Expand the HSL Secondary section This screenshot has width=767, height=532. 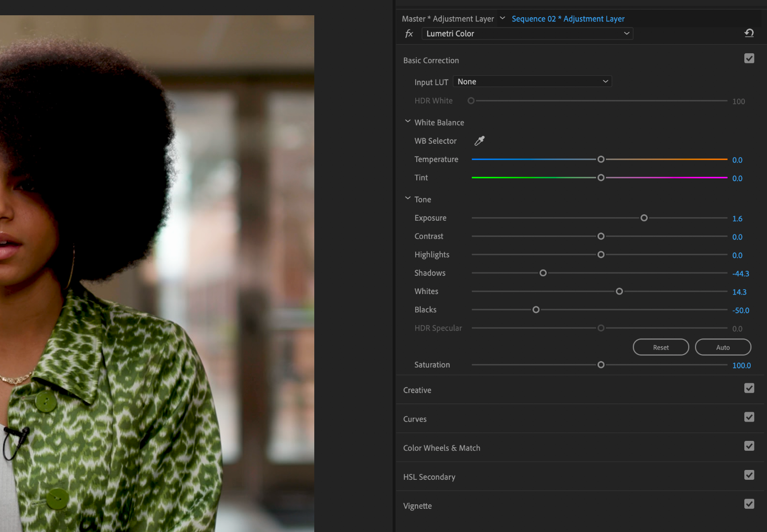coord(429,477)
